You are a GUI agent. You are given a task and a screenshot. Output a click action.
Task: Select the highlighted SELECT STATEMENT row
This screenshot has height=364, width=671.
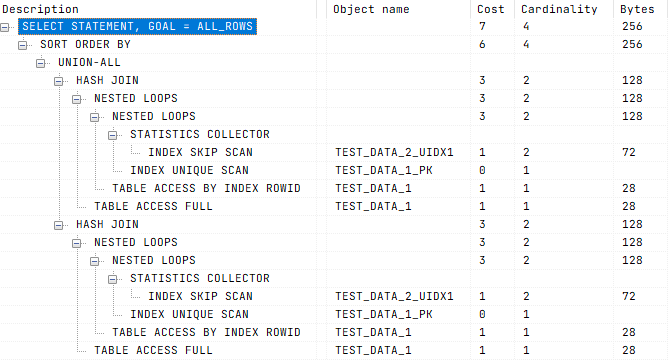[137, 27]
